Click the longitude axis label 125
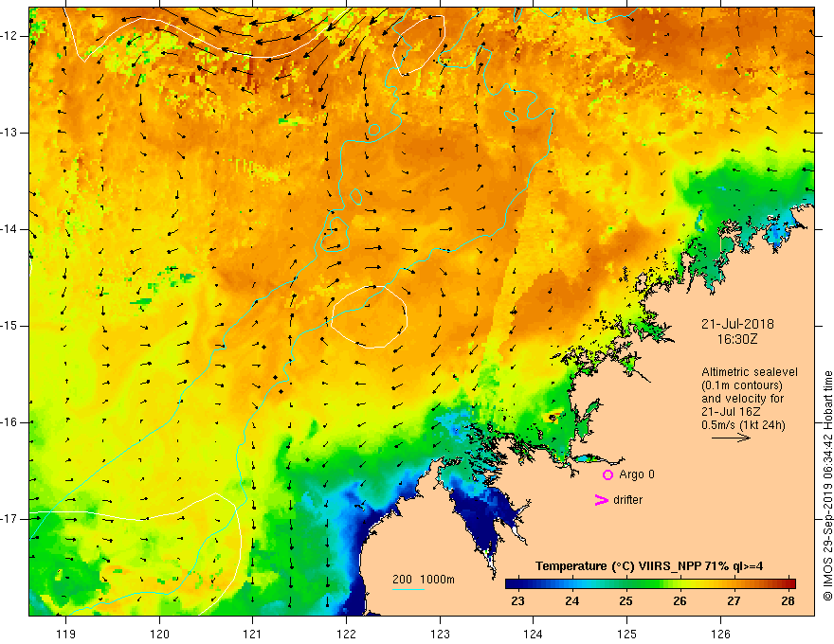Image resolution: width=834 pixels, height=644 pixels. (627, 634)
